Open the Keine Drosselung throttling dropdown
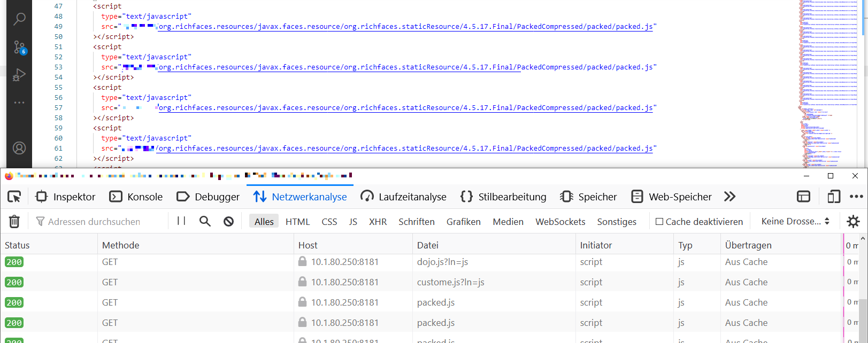Screen dimensions: 868x343 point(795,221)
